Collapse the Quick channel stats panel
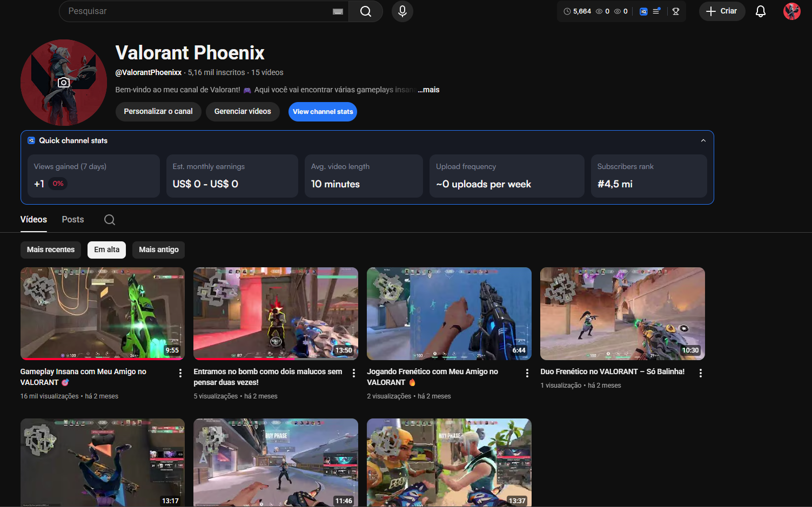The width and height of the screenshot is (812, 507). click(x=703, y=140)
